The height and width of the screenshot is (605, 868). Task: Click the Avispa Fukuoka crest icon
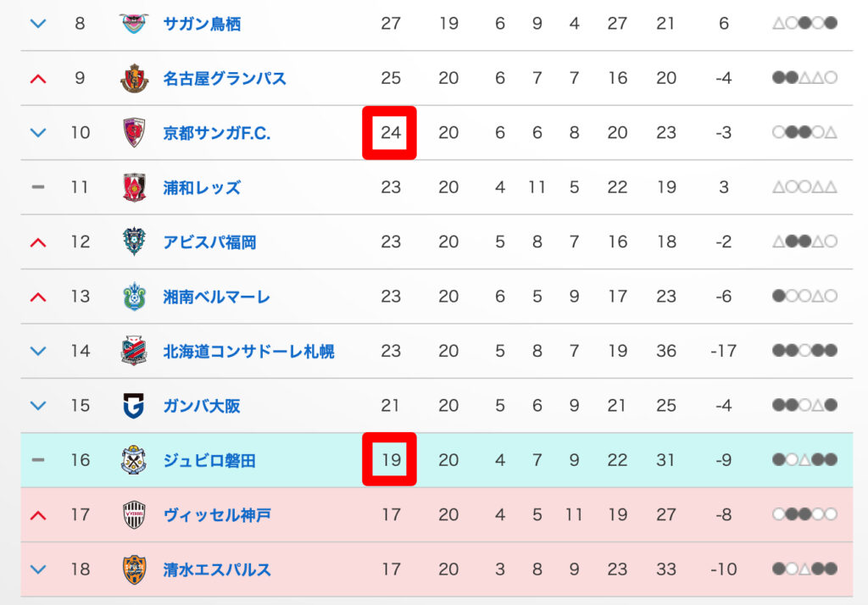click(x=134, y=242)
